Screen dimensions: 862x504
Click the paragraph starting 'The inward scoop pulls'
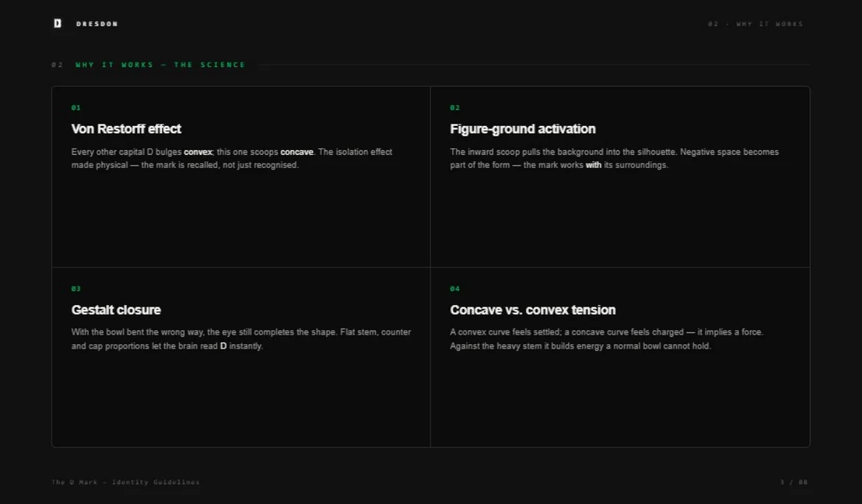tap(614, 158)
